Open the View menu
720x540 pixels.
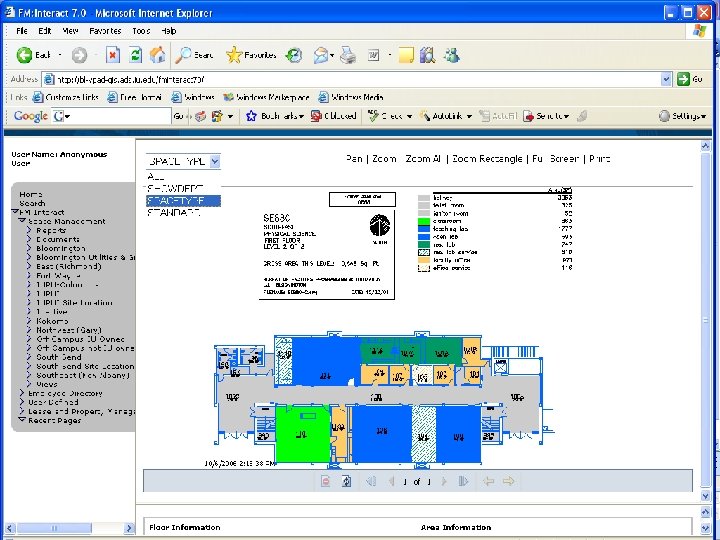tap(70, 31)
